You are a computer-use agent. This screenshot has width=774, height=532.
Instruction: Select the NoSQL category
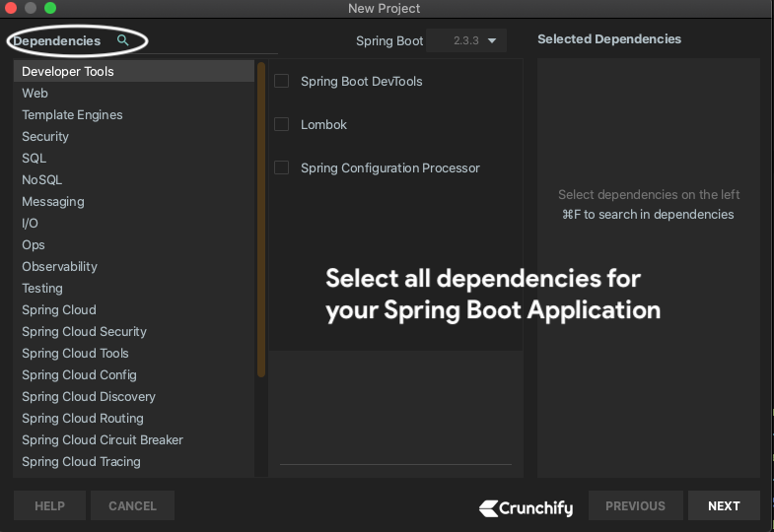click(42, 179)
